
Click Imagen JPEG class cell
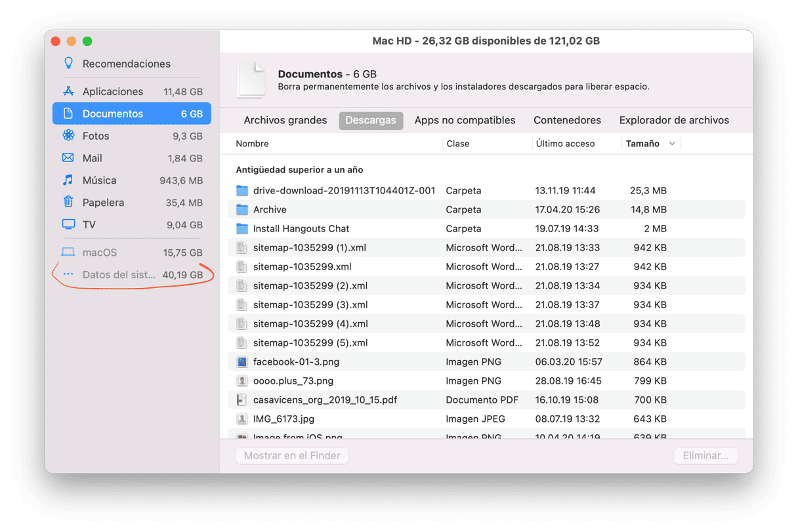[x=476, y=419]
